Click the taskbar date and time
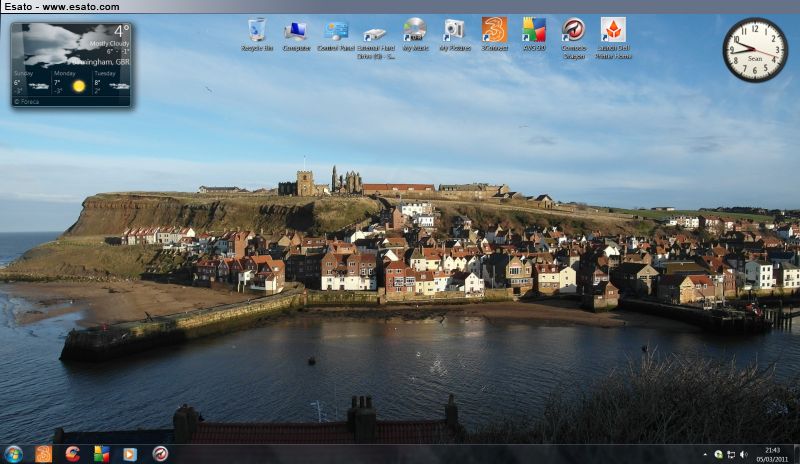The height and width of the screenshot is (464, 800). 772,454
